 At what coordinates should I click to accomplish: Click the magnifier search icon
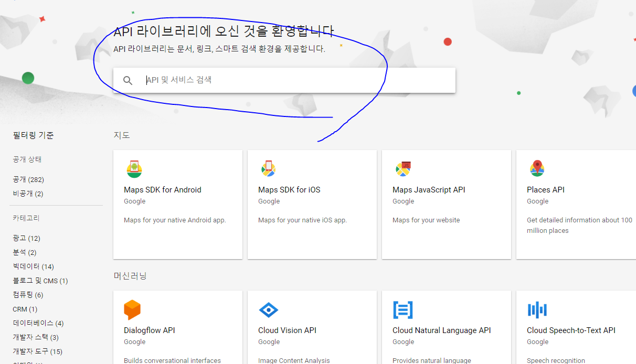click(x=128, y=80)
